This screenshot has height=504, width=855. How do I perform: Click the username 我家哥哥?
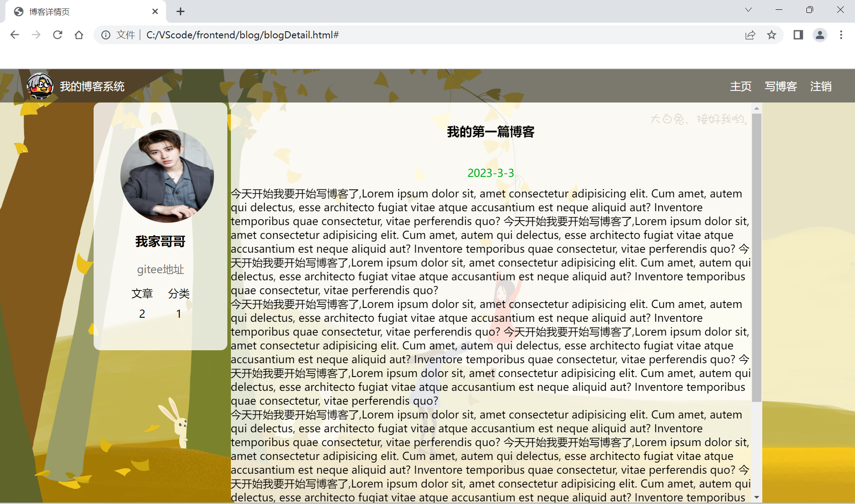tap(160, 242)
